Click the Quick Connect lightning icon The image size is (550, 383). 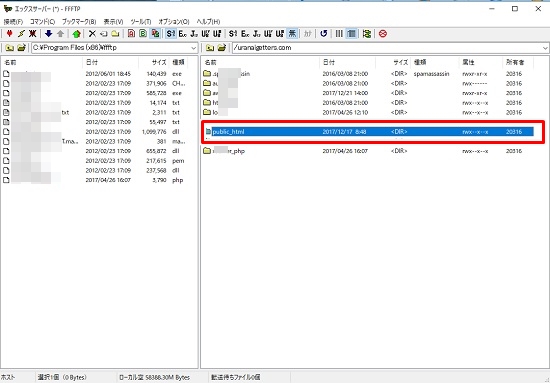pos(21,34)
